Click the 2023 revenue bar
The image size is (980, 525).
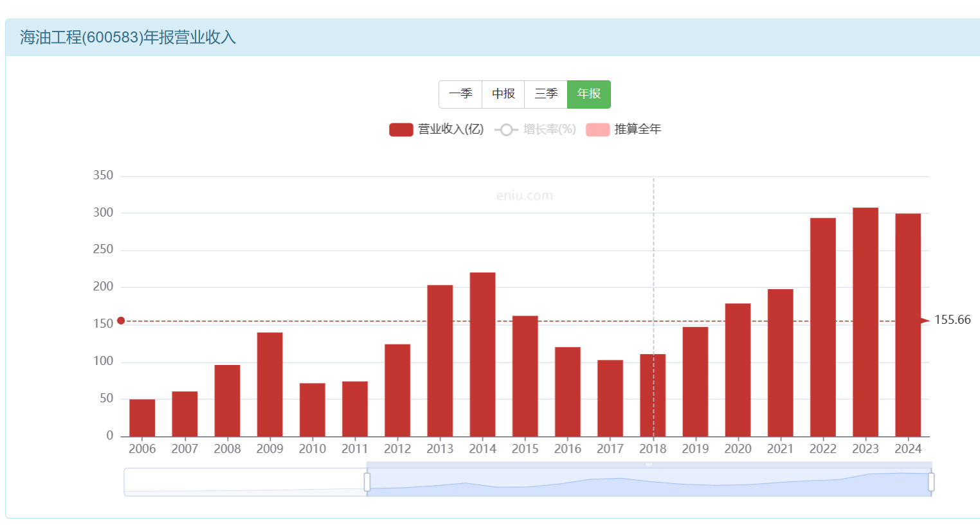[x=866, y=322]
